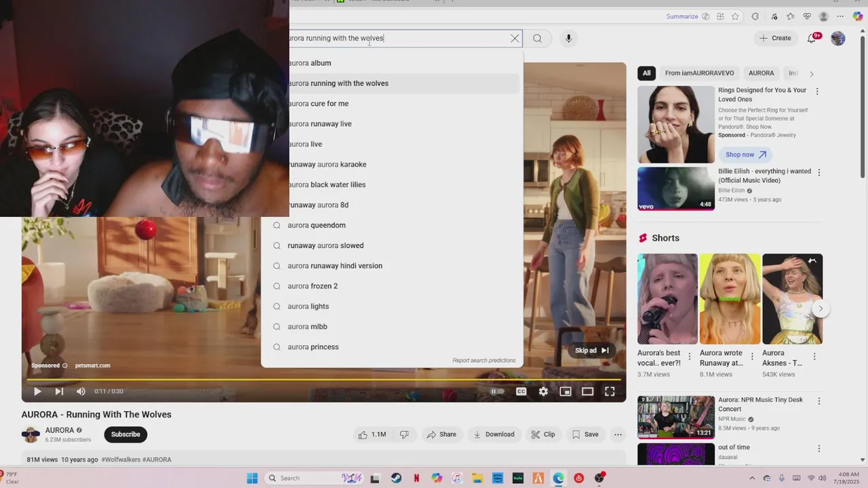
Task: Open Billie Eilish everything i wanted thumbnail
Action: pos(676,188)
